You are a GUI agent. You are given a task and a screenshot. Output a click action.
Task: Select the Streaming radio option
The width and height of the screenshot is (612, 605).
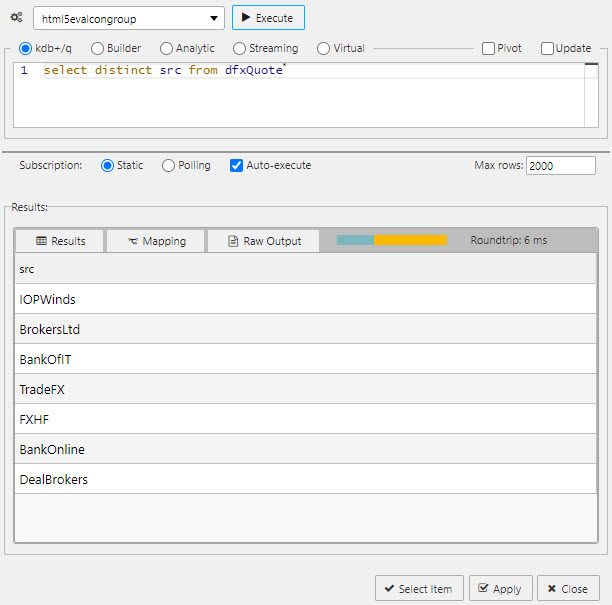click(240, 48)
